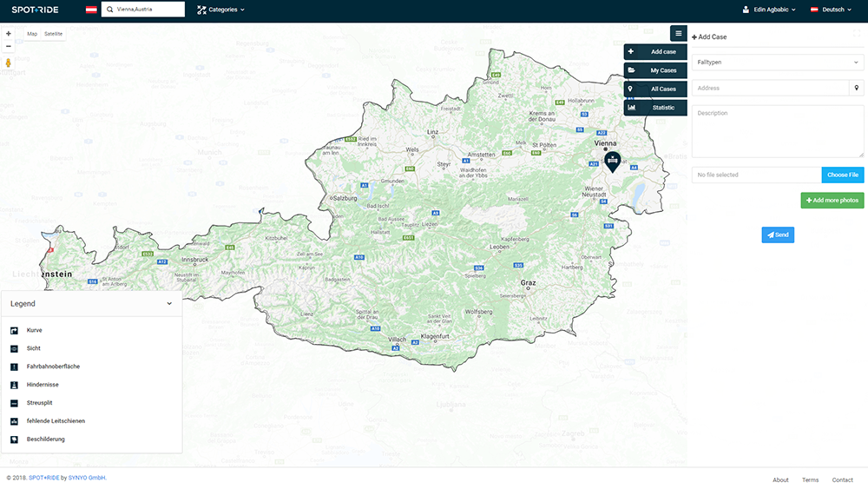Click the Street View pegman icon
Screen dimensions: 868x489
9,63
